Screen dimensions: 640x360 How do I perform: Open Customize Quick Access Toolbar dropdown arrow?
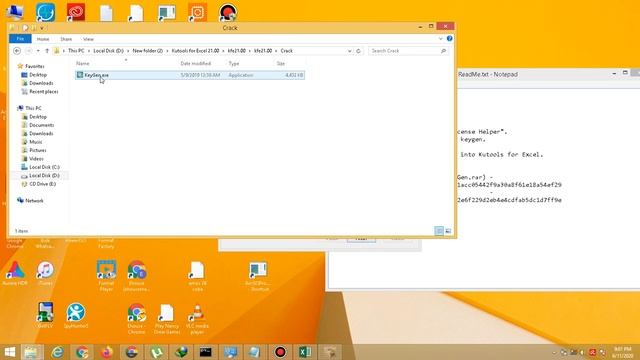[42, 28]
